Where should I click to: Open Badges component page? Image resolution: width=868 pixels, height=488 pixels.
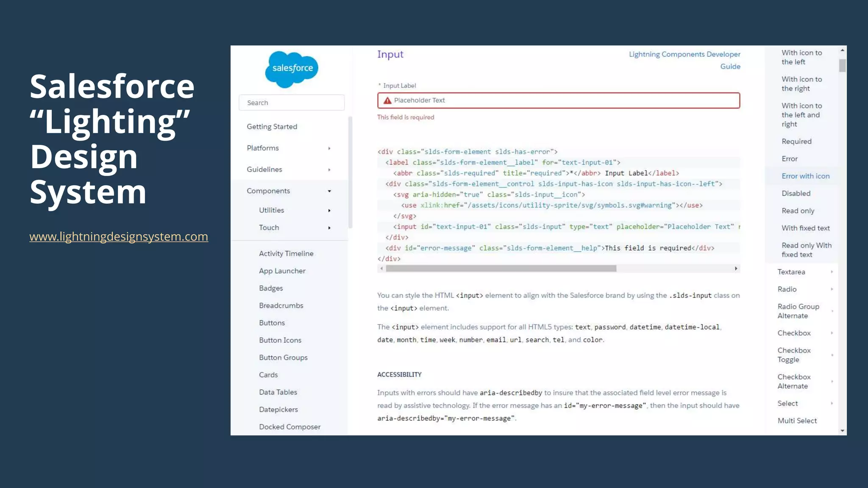click(x=271, y=288)
